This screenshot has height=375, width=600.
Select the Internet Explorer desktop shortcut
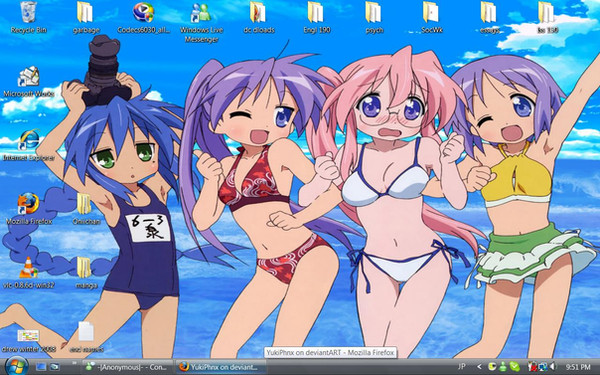(x=29, y=145)
